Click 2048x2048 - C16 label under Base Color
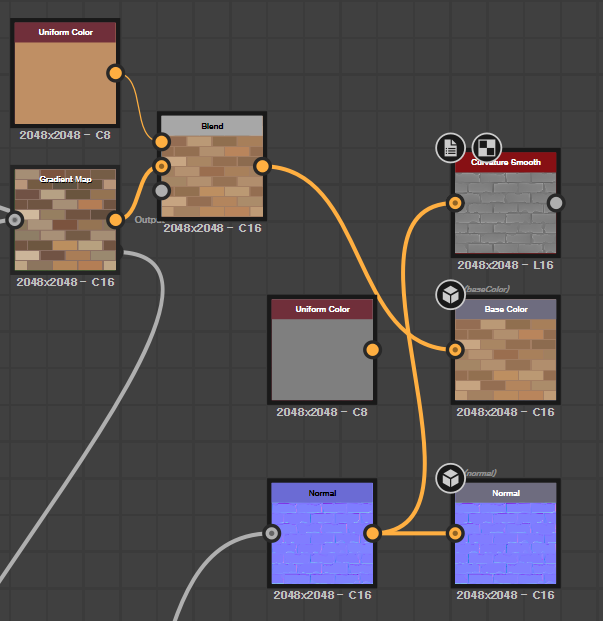603x621 pixels. pos(506,412)
